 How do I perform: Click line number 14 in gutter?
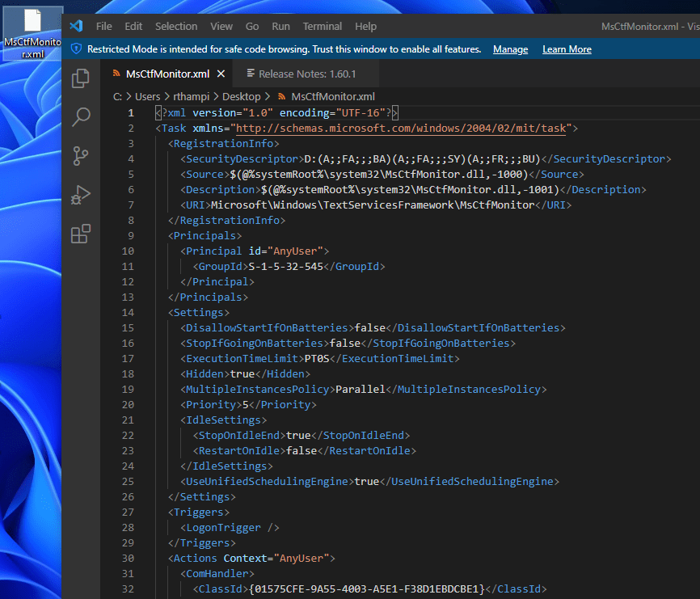pos(128,313)
